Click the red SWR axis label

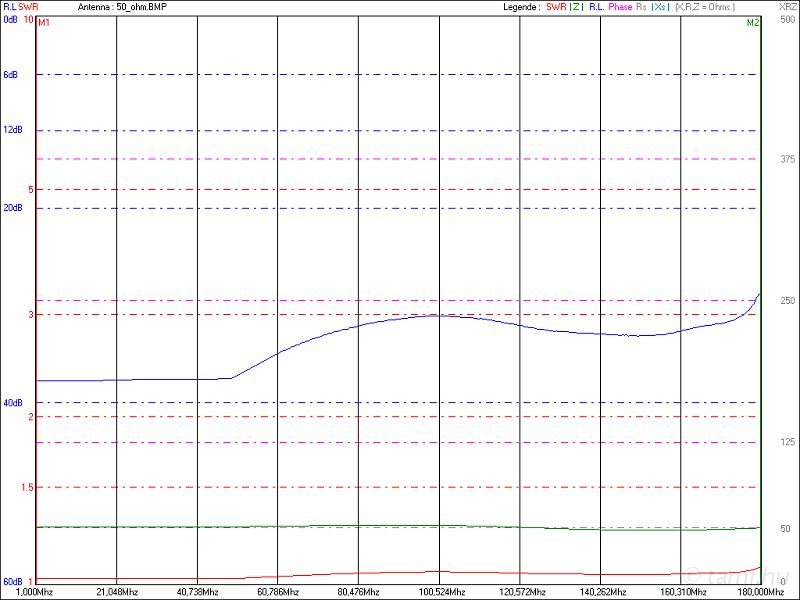(x=28, y=6)
